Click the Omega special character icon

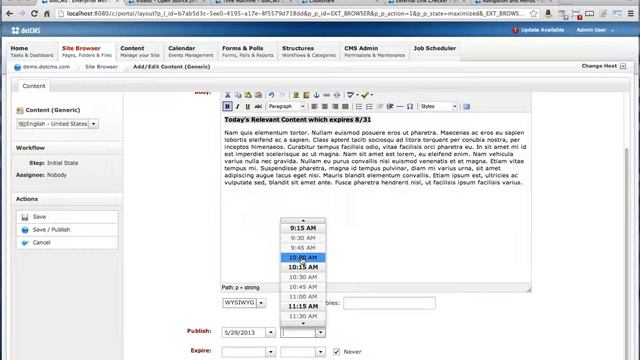[410, 107]
